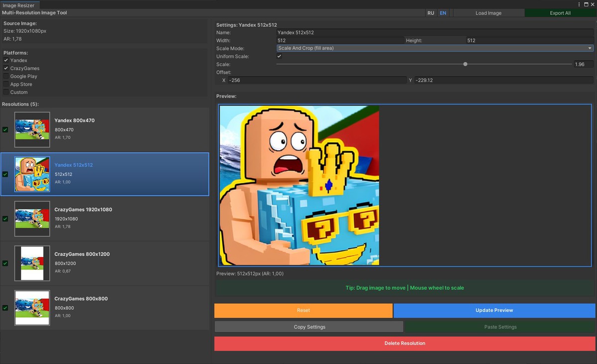Click the Delete Resolution button
The height and width of the screenshot is (364, 597).
[404, 343]
